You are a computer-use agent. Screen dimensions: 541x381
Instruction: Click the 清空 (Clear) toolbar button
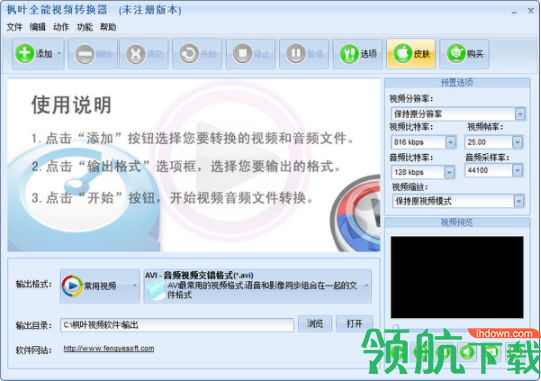144,54
